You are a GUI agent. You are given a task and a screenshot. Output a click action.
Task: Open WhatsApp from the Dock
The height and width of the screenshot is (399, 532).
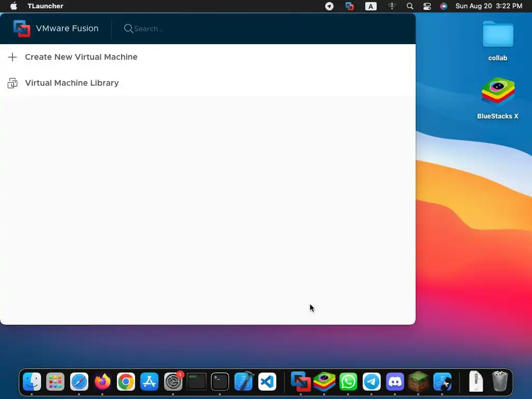click(348, 382)
